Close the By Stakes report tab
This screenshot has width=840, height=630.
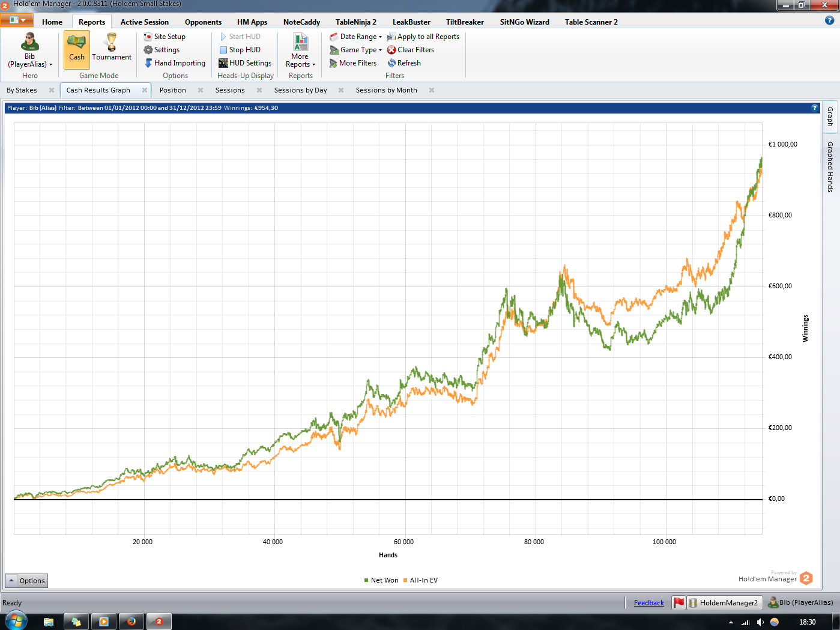click(x=52, y=90)
